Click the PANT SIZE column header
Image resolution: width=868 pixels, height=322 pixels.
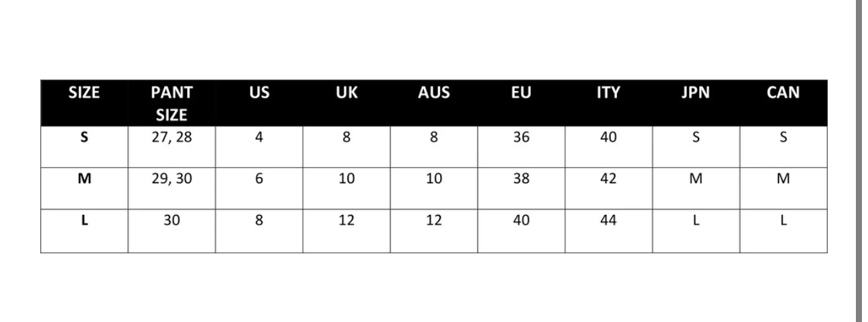pos(172,103)
